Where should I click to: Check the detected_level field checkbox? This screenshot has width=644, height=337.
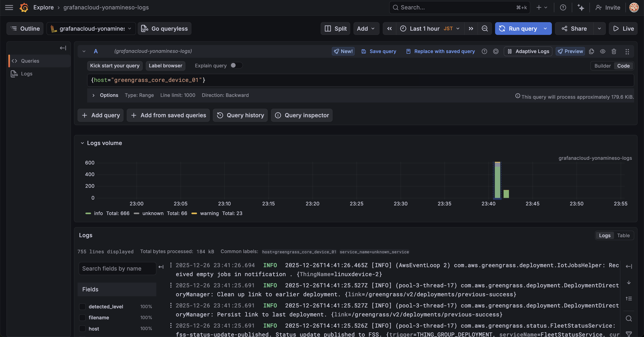[x=82, y=307]
